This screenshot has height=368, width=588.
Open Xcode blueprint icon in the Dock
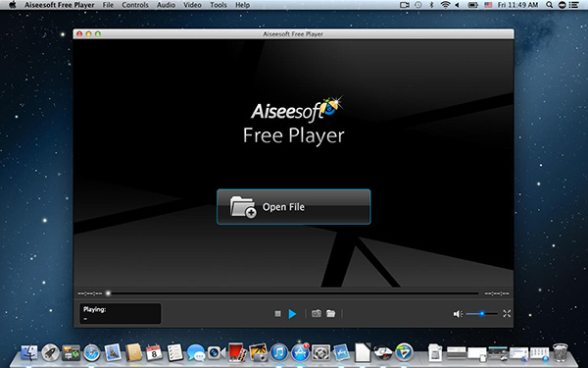click(342, 353)
